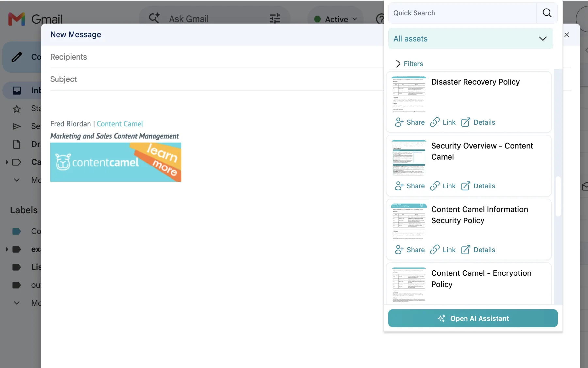Click the Gmail logo
588x368 pixels.
point(35,19)
